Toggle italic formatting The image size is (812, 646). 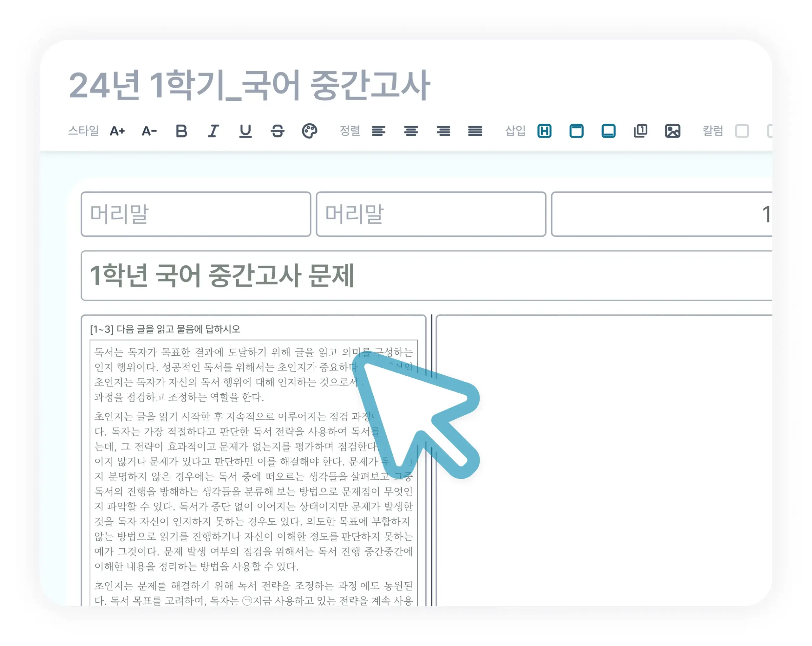(x=213, y=131)
